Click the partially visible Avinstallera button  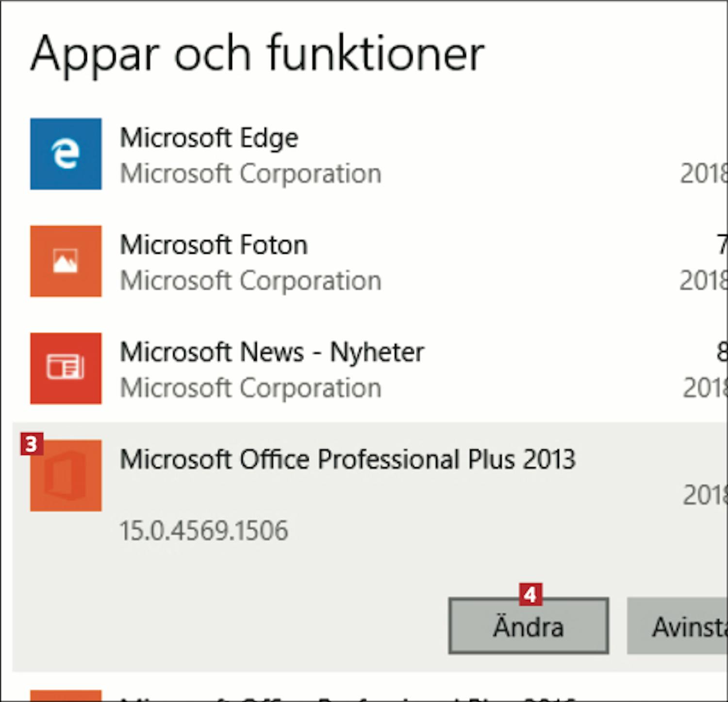[x=678, y=626]
